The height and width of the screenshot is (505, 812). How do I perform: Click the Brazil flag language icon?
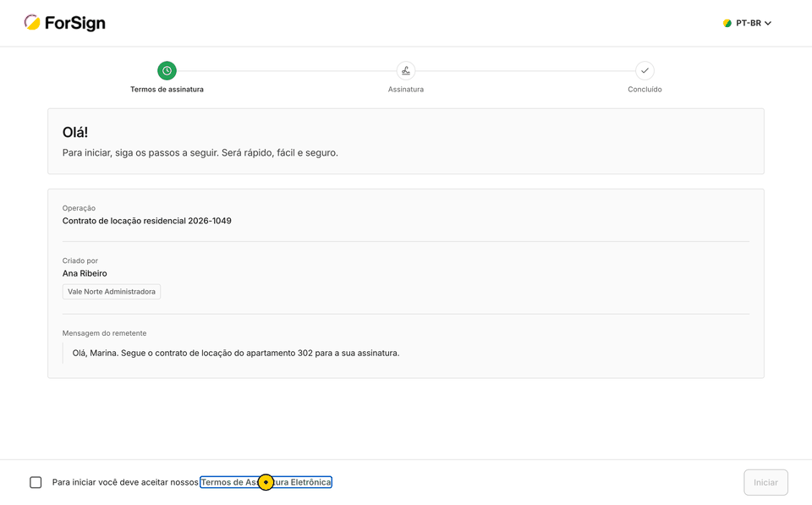point(727,24)
